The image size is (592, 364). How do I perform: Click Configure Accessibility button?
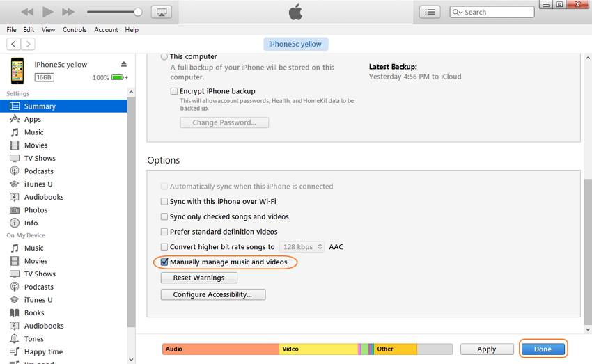pyautogui.click(x=213, y=294)
